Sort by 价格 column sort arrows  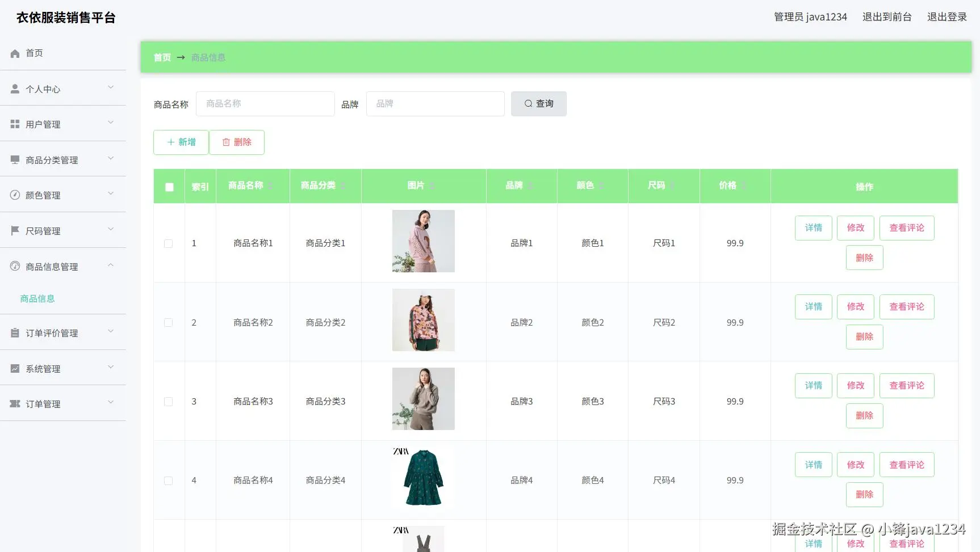point(744,186)
